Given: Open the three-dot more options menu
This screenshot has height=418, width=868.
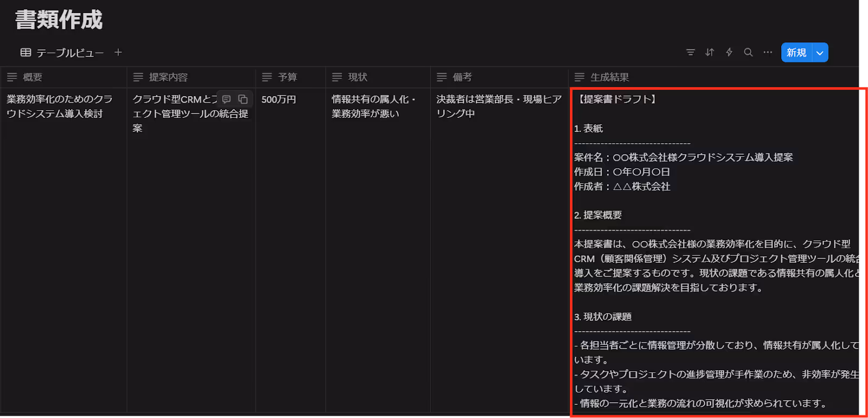Looking at the screenshot, I should (768, 52).
